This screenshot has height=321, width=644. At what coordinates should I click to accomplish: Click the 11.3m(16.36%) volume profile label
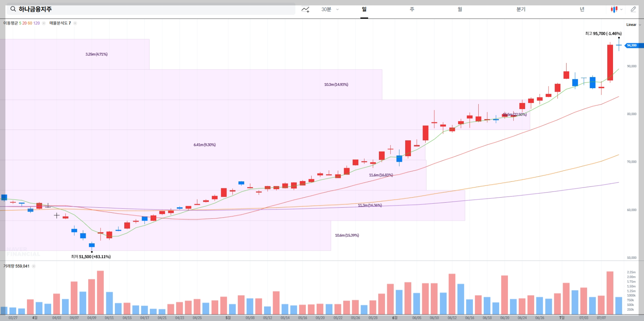pyautogui.click(x=370, y=205)
